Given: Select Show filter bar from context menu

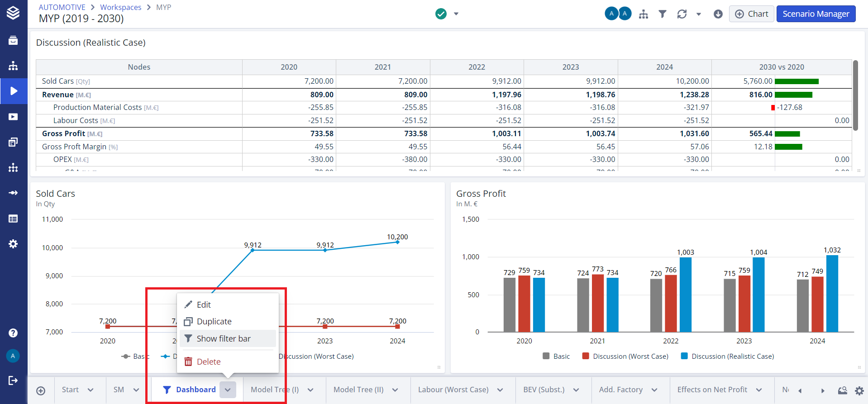Looking at the screenshot, I should [x=224, y=339].
